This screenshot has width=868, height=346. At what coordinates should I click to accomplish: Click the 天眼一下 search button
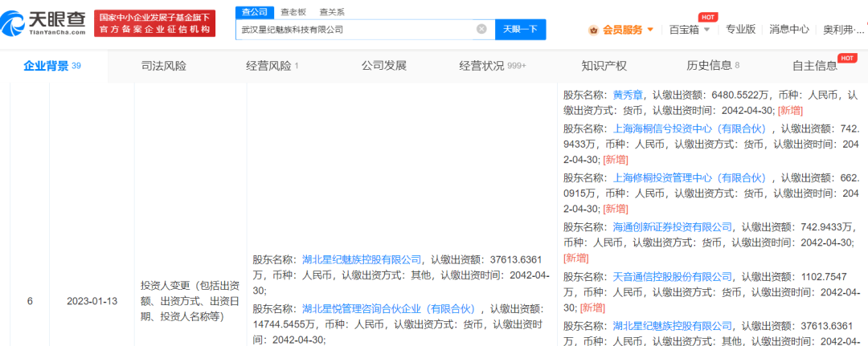[x=520, y=29]
